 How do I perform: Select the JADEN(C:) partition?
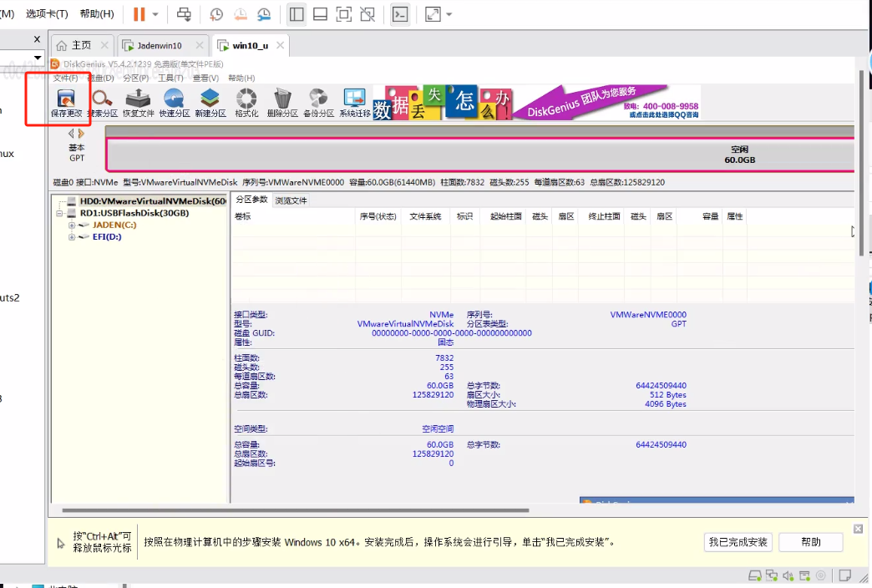(x=114, y=225)
